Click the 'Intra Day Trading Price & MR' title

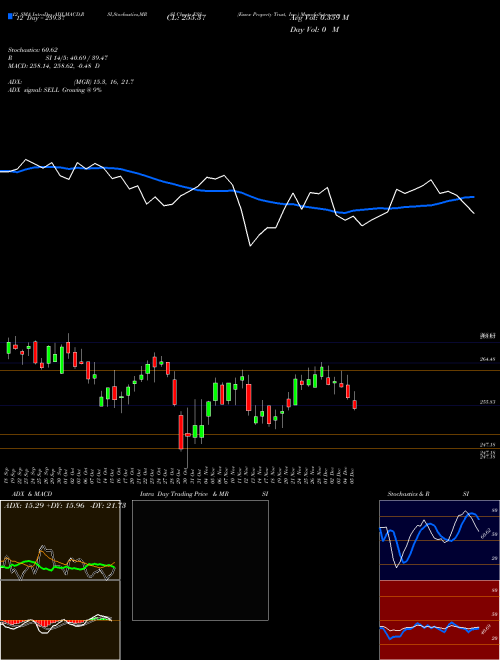click(x=184, y=494)
